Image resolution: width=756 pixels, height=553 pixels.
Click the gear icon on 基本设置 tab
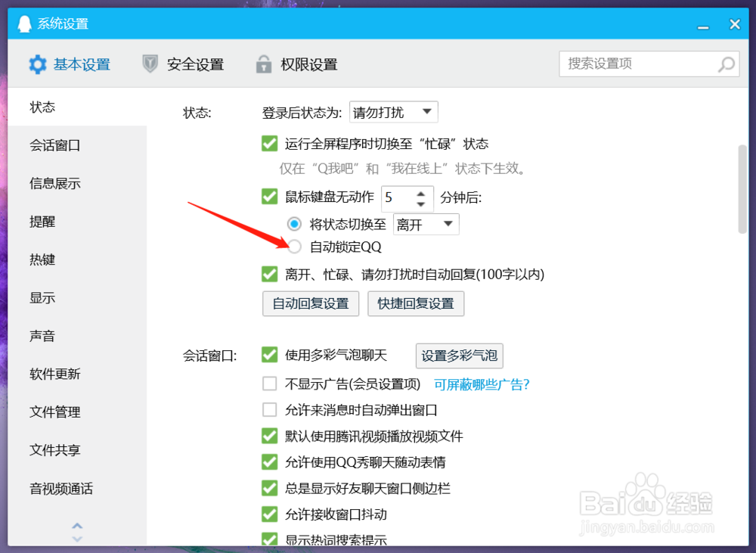[x=38, y=64]
